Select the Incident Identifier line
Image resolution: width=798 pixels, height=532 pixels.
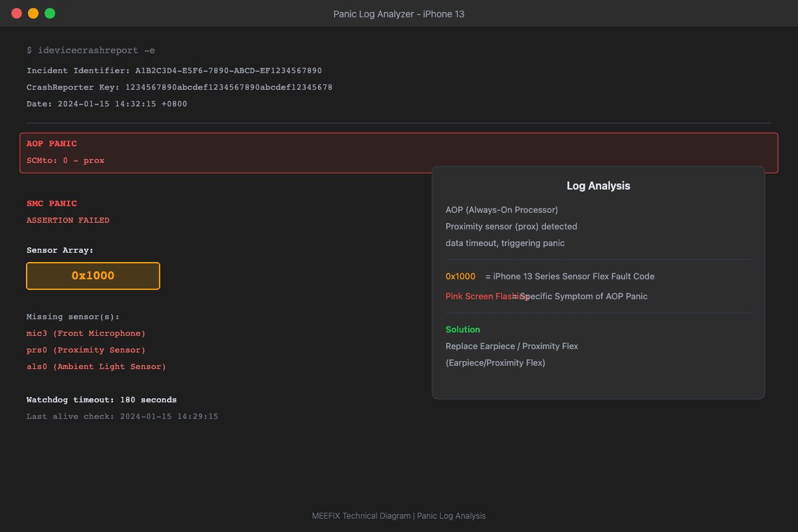point(174,70)
